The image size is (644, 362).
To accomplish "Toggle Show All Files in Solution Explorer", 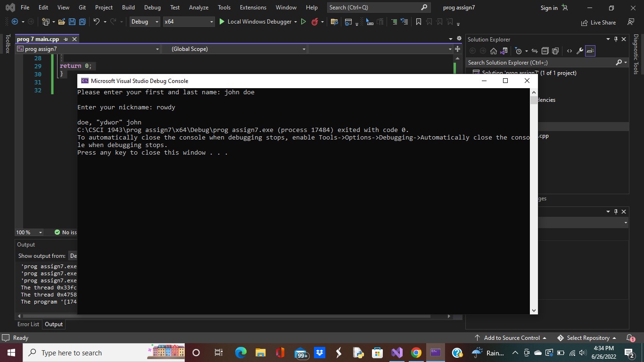I will [555, 50].
